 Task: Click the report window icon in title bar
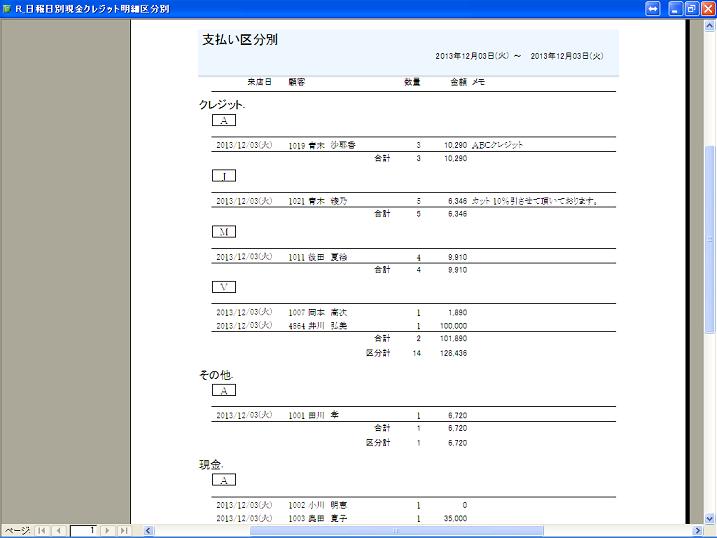tap(6, 8)
